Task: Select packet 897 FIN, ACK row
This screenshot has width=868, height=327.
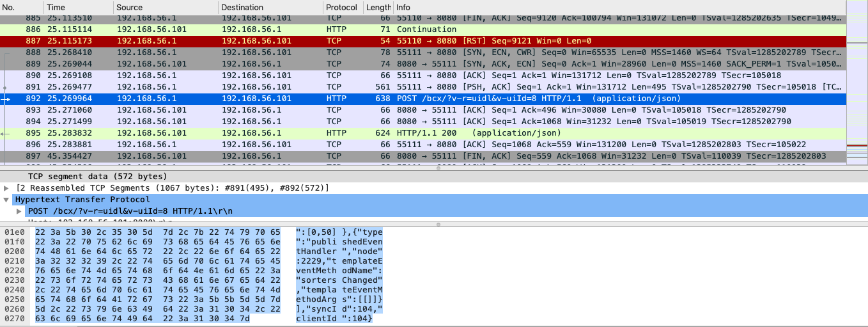Action: [x=422, y=156]
